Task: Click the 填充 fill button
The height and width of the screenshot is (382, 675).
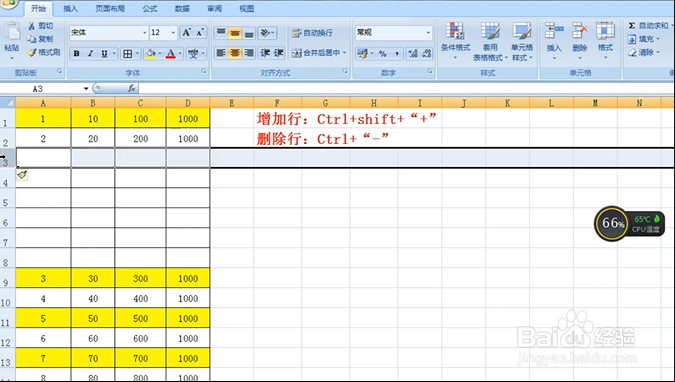Action: (x=643, y=39)
